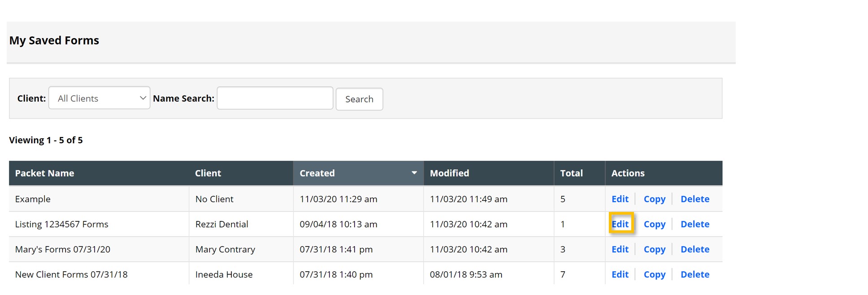Sort table by Total header
The height and width of the screenshot is (295, 868).
(x=571, y=173)
